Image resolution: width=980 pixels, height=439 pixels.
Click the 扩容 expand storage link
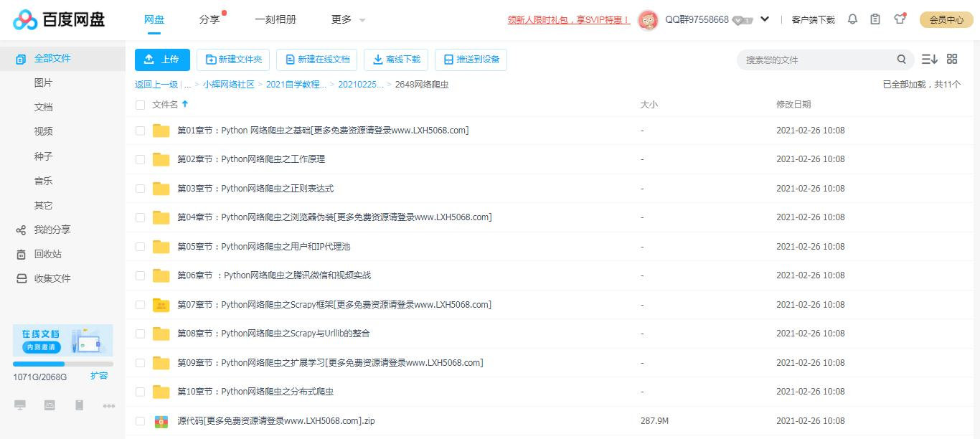coord(99,376)
